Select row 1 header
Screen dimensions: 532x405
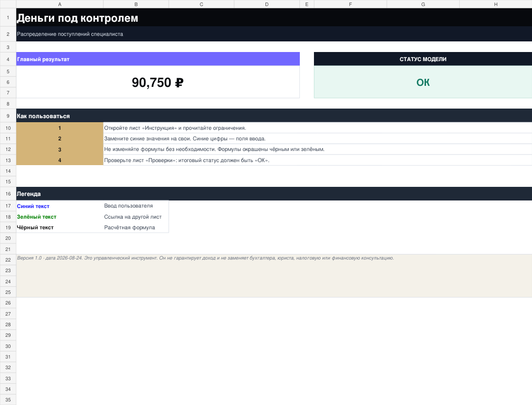(8, 17)
